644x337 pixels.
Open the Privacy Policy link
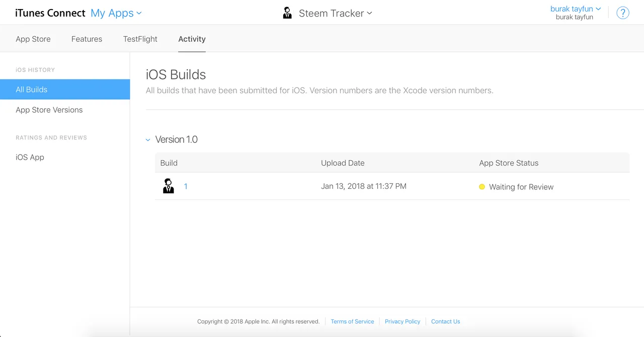pos(403,321)
